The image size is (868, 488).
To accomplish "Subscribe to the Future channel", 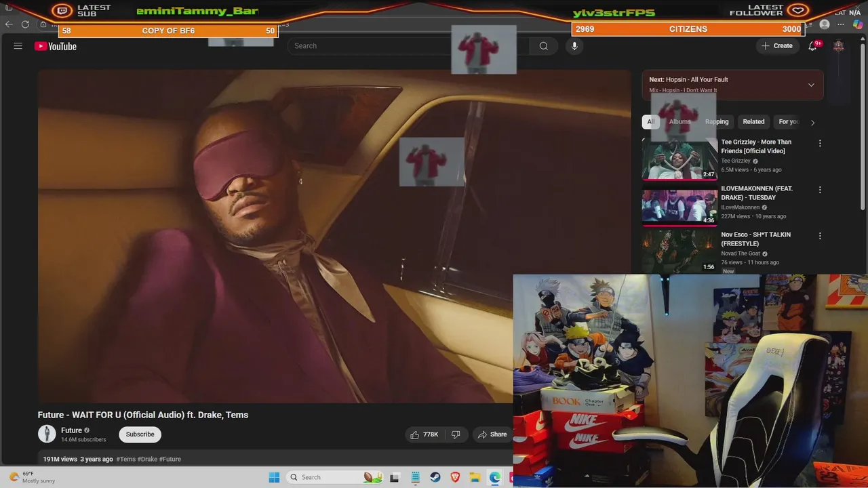I will coord(140,434).
